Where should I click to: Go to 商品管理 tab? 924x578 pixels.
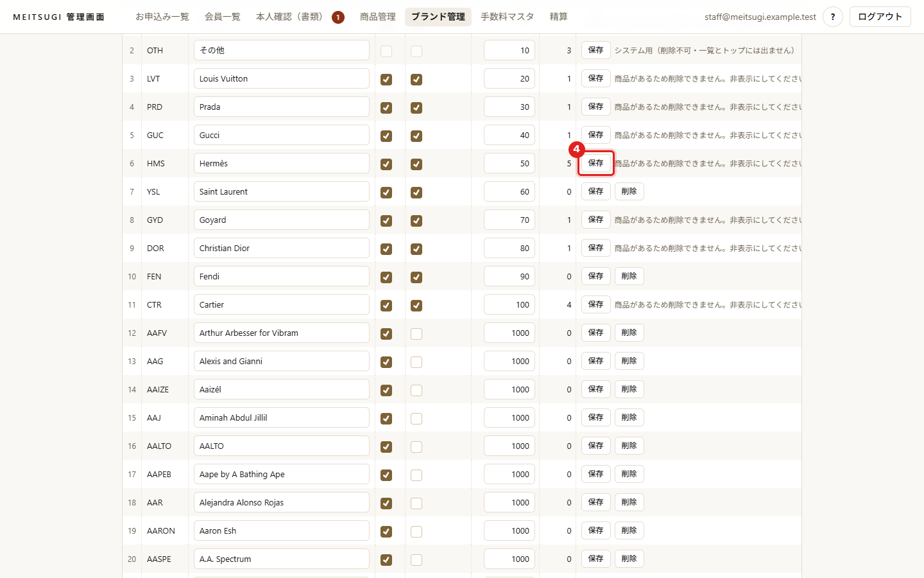tap(378, 17)
